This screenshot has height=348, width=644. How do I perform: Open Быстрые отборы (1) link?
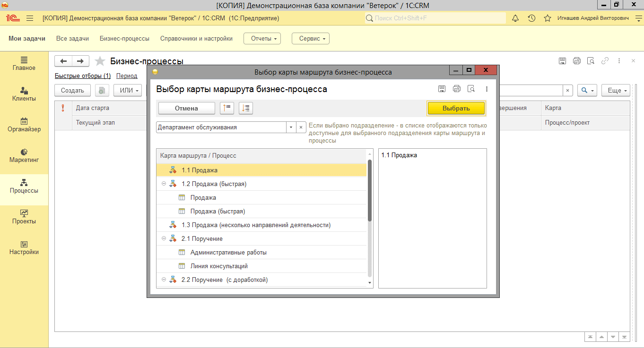point(83,76)
